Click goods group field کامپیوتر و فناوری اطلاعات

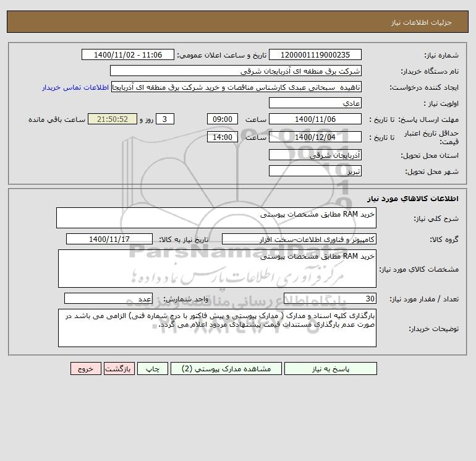point(299,239)
